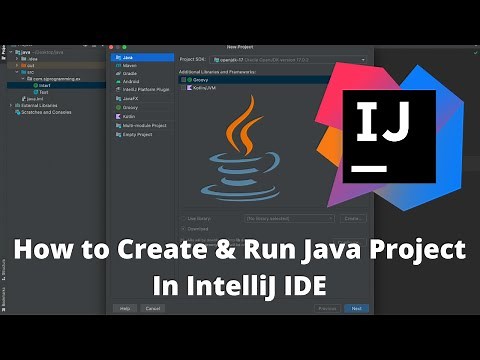Click the Next button
Screen dimensions: 480x360
357,309
